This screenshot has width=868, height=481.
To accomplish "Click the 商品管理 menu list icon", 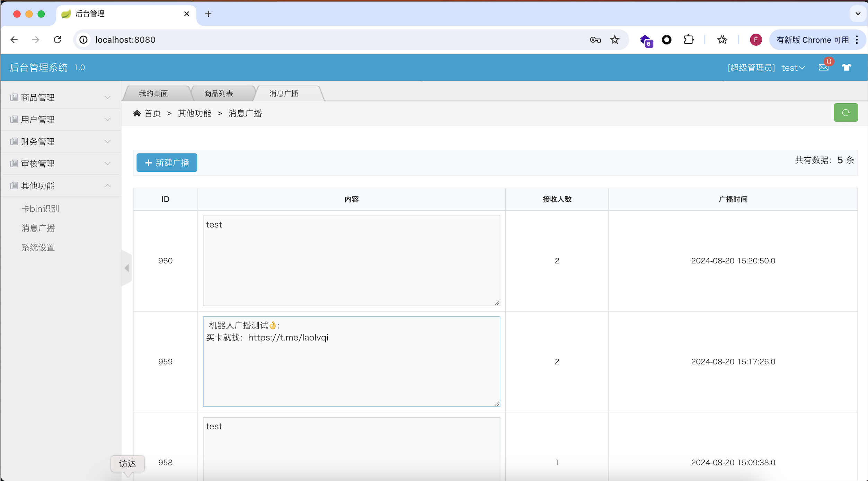I will point(14,97).
